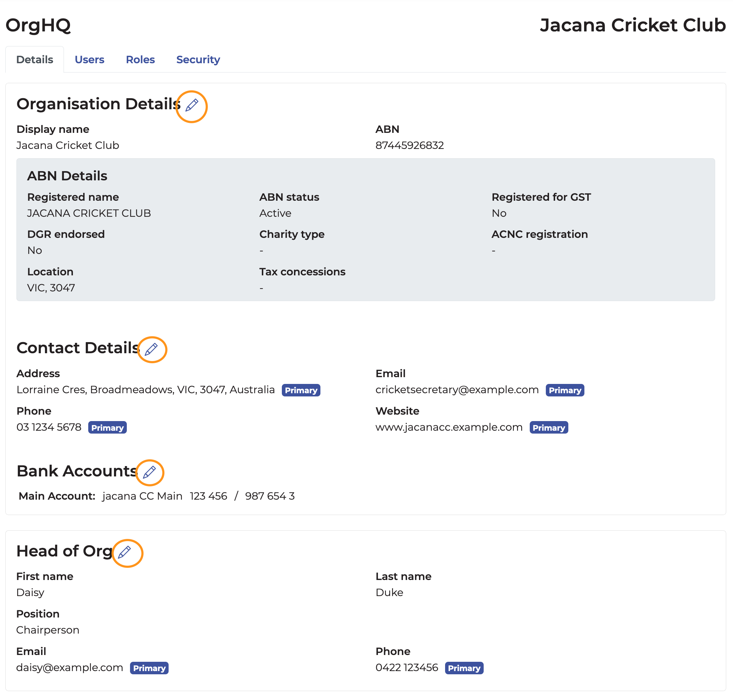Viewport: 733px width, 700px height.
Task: Open Bank Accounts editor via pencil
Action: (149, 472)
